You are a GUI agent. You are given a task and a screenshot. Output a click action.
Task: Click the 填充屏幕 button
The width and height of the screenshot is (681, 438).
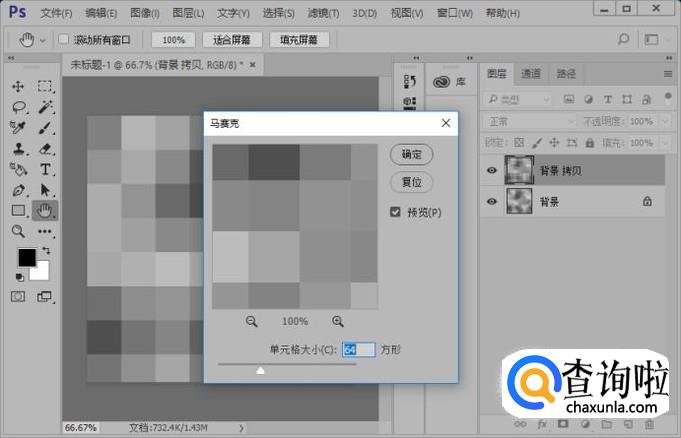(x=299, y=40)
